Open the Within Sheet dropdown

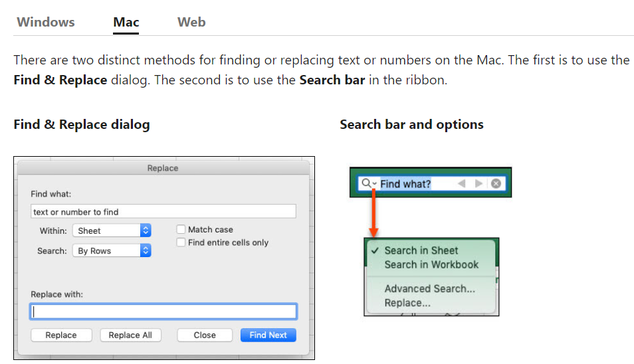tap(112, 230)
